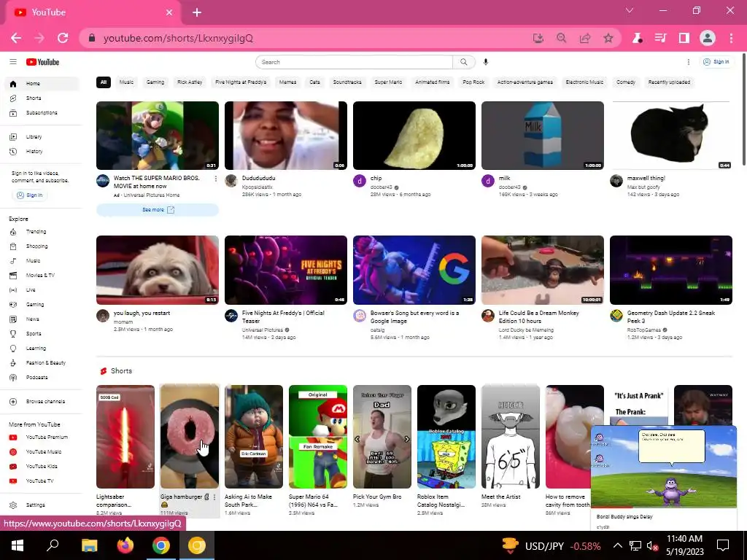
Task: Open YouTube Premium in sidebar
Action: tap(47, 437)
